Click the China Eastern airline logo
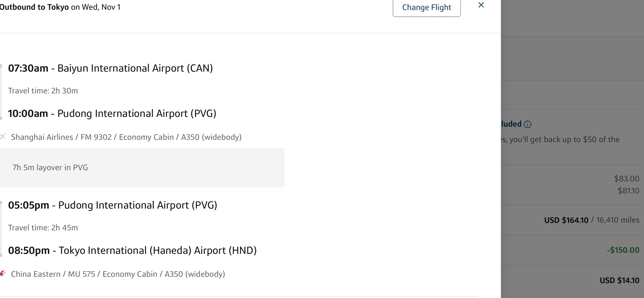644x298 pixels. click(x=3, y=274)
